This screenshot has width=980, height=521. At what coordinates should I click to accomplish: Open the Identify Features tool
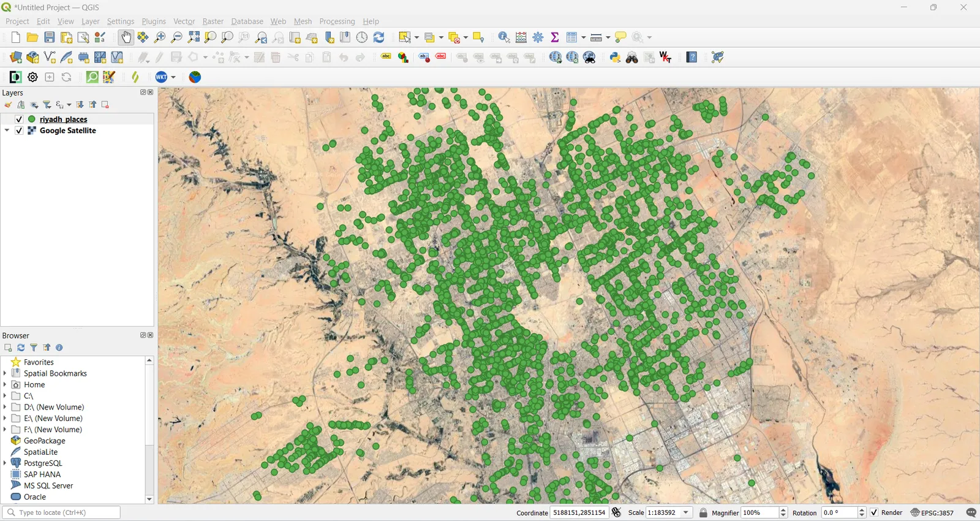pyautogui.click(x=503, y=38)
